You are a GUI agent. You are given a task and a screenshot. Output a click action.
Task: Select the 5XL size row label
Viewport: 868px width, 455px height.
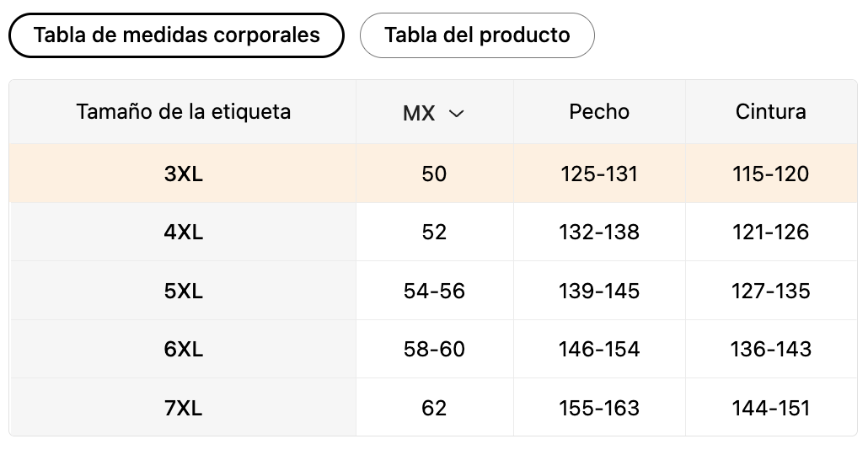(183, 291)
